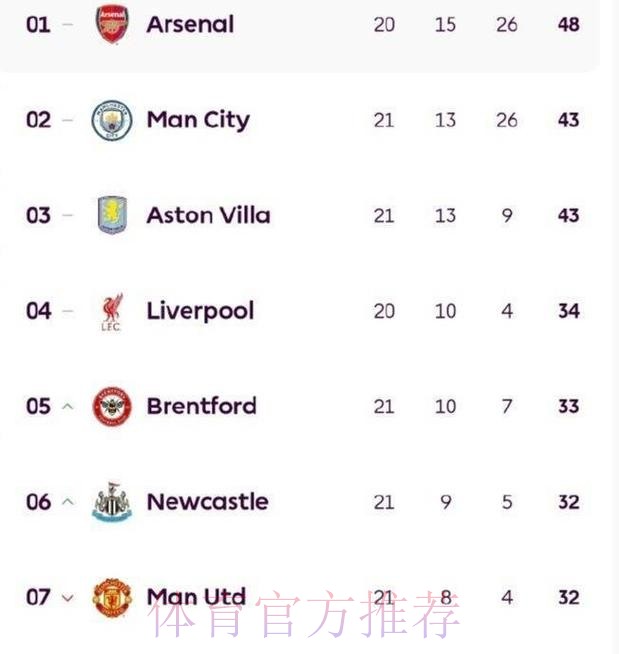This screenshot has width=619, height=654.
Task: Open the Liverpool team name link
Action: [200, 311]
